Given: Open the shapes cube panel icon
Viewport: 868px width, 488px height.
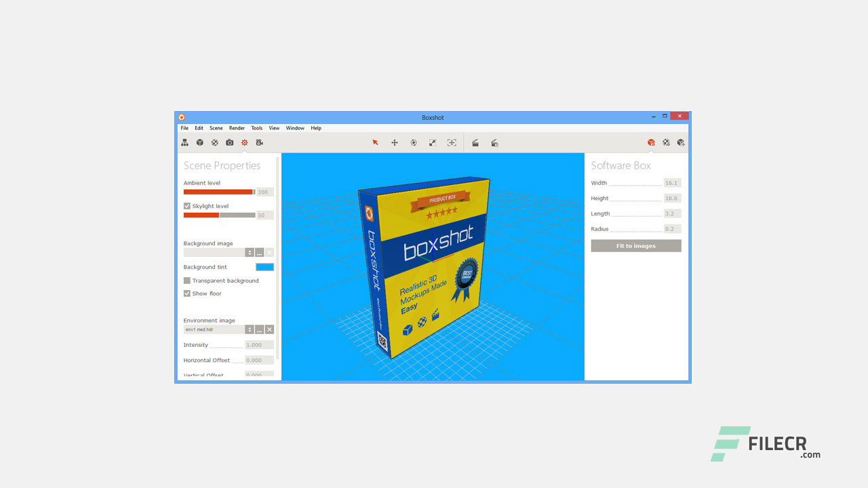Looking at the screenshot, I should pos(200,142).
